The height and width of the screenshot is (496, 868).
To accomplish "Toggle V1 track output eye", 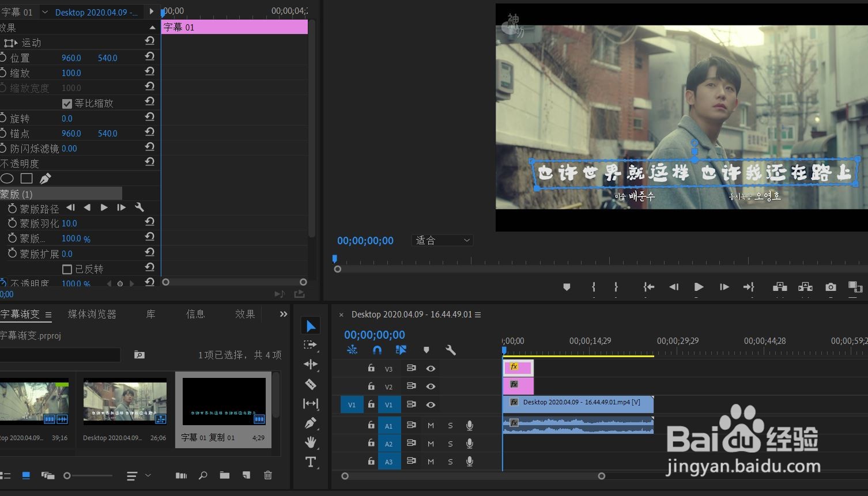I will [431, 404].
